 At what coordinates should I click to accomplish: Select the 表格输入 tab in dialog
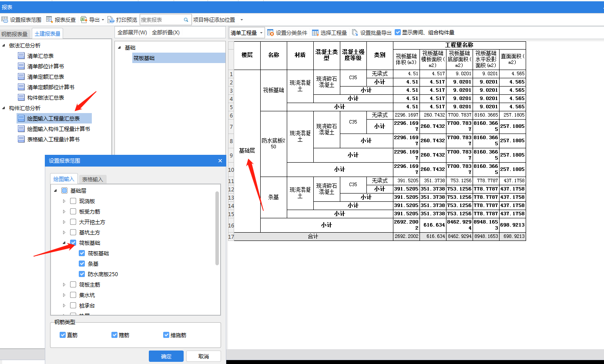click(92, 179)
